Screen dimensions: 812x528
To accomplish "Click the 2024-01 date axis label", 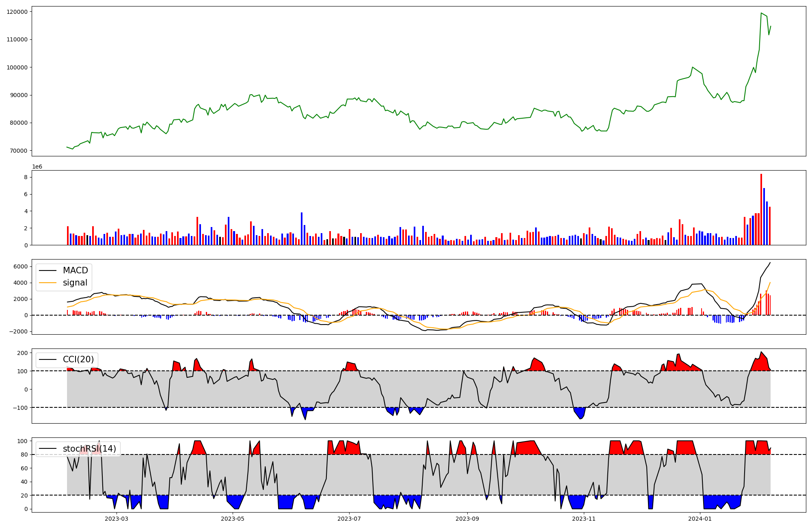I will (700, 519).
